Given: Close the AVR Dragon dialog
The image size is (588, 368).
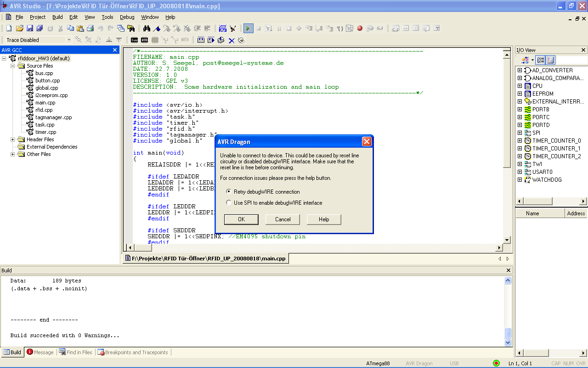Looking at the screenshot, I should coord(367,142).
